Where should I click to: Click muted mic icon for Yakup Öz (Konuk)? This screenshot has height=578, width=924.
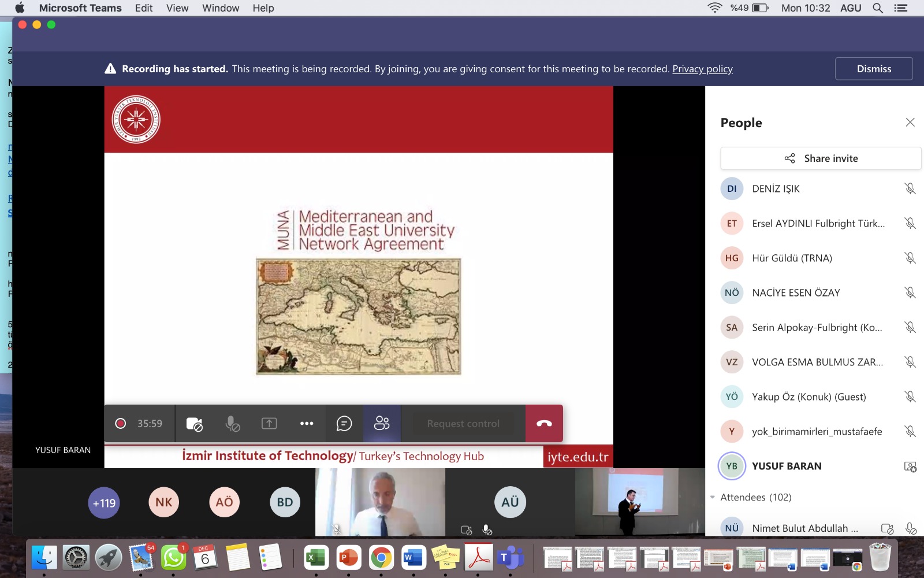click(910, 397)
